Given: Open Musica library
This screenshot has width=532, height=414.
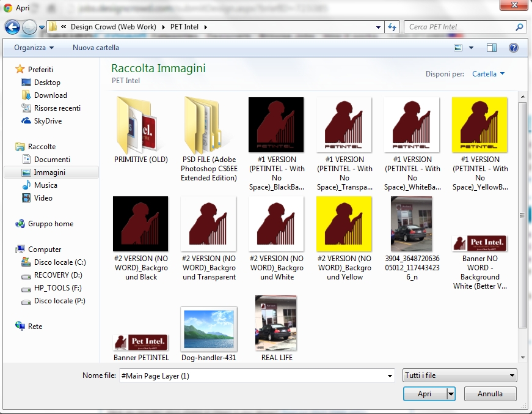Looking at the screenshot, I should pos(40,185).
